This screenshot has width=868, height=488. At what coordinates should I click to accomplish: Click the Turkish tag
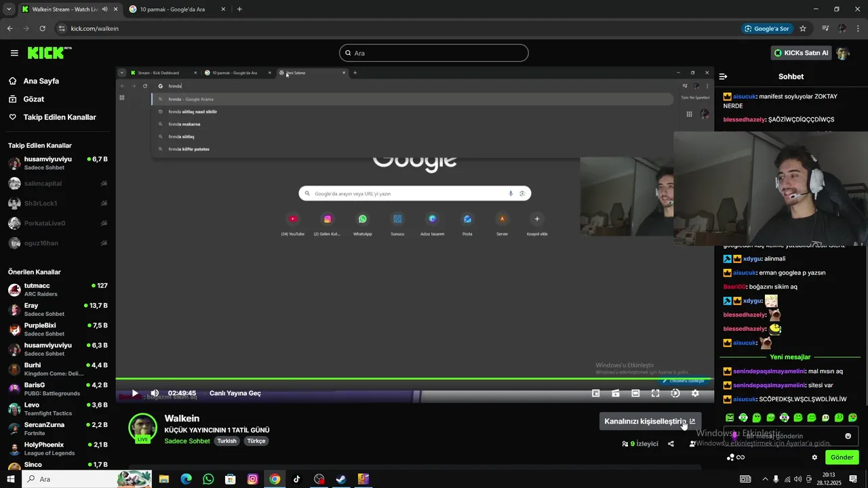coord(226,441)
